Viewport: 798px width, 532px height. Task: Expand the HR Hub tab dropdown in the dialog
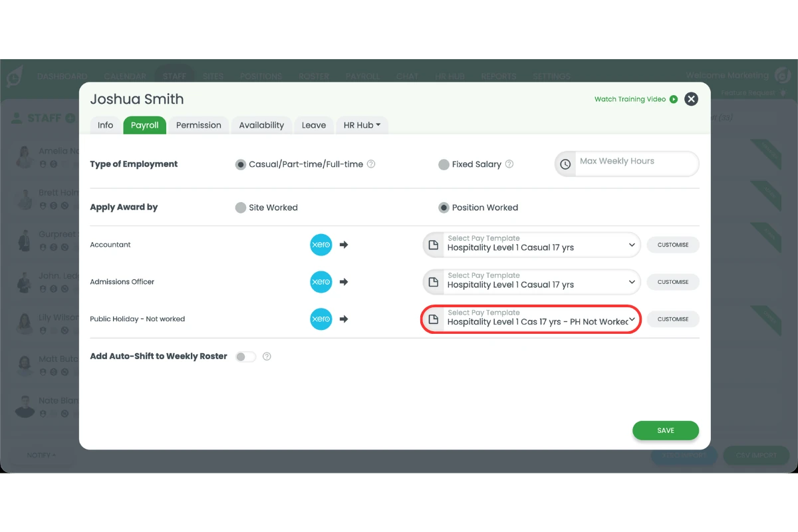(362, 125)
